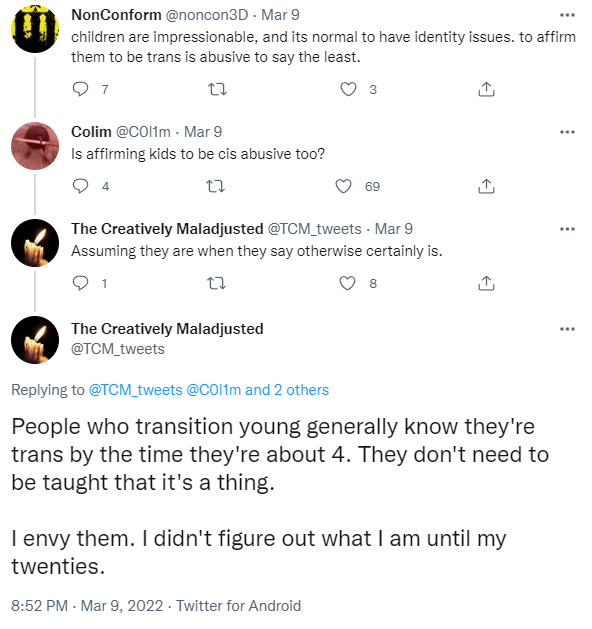Open the NonConform profile avatar
The width and height of the screenshot is (592, 629).
point(35,29)
